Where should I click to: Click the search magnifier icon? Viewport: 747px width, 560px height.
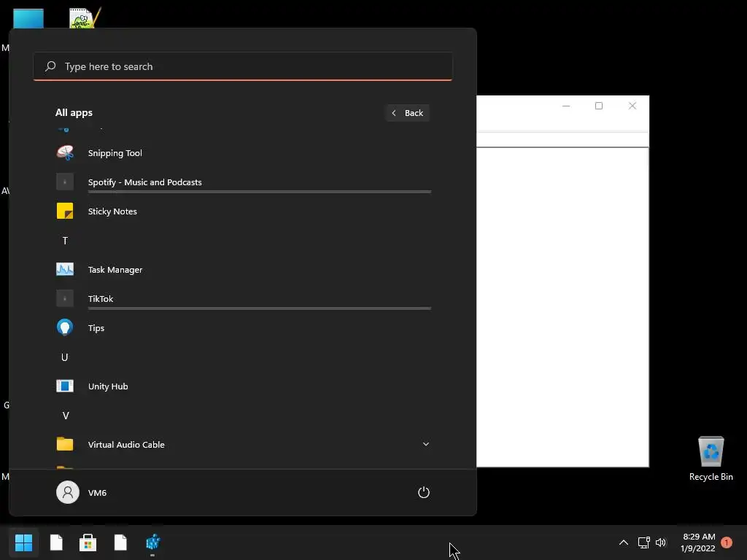50,66
